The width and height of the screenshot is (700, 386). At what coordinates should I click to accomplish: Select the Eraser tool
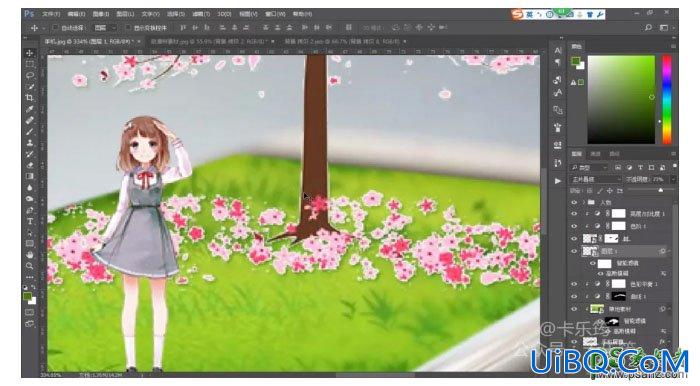30,165
